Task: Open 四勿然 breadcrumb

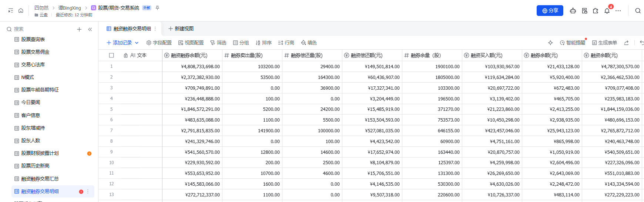Action: pyautogui.click(x=41, y=8)
